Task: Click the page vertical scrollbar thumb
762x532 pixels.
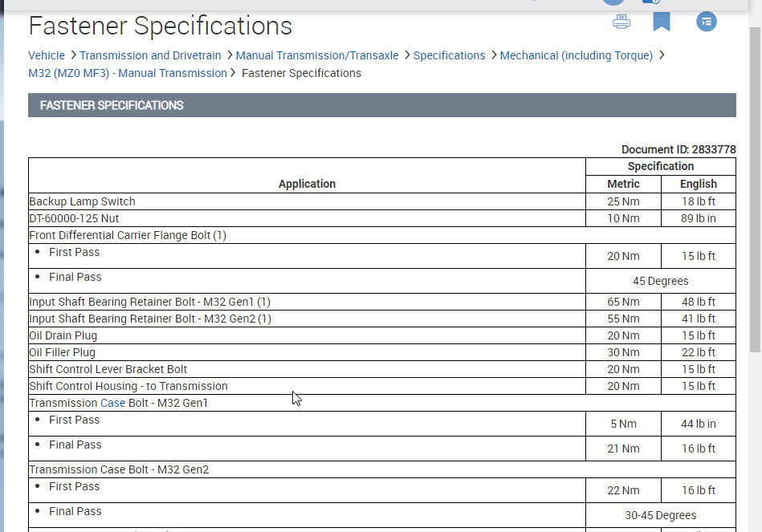Action: [x=755, y=189]
